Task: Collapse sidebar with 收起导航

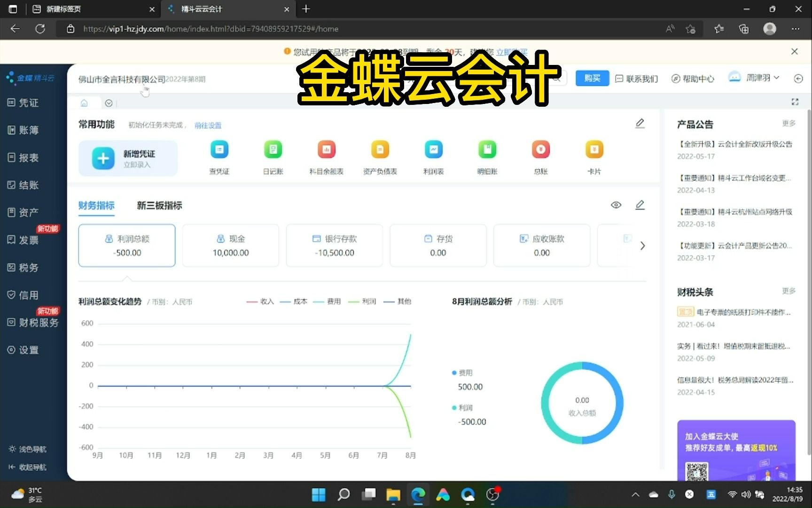Action: pyautogui.click(x=27, y=467)
